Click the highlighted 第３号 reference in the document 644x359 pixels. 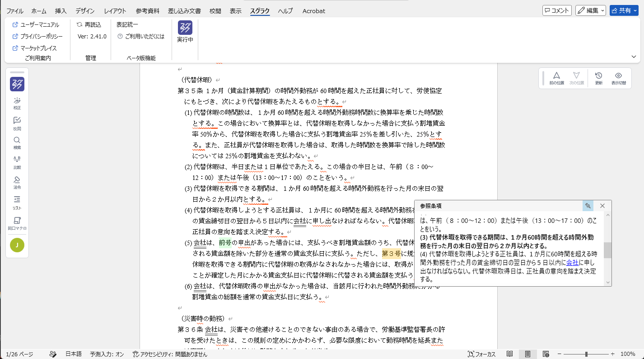click(x=391, y=254)
